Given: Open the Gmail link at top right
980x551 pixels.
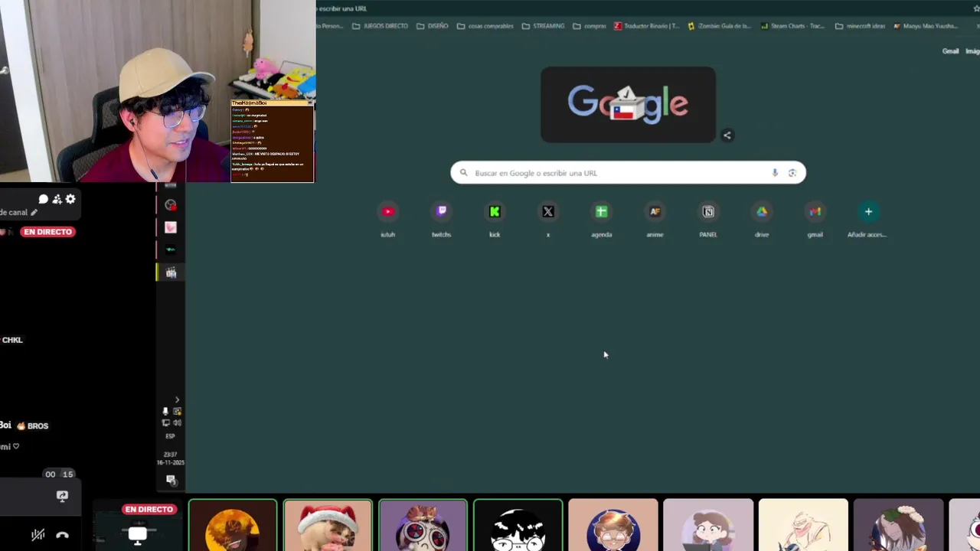Looking at the screenshot, I should [950, 51].
